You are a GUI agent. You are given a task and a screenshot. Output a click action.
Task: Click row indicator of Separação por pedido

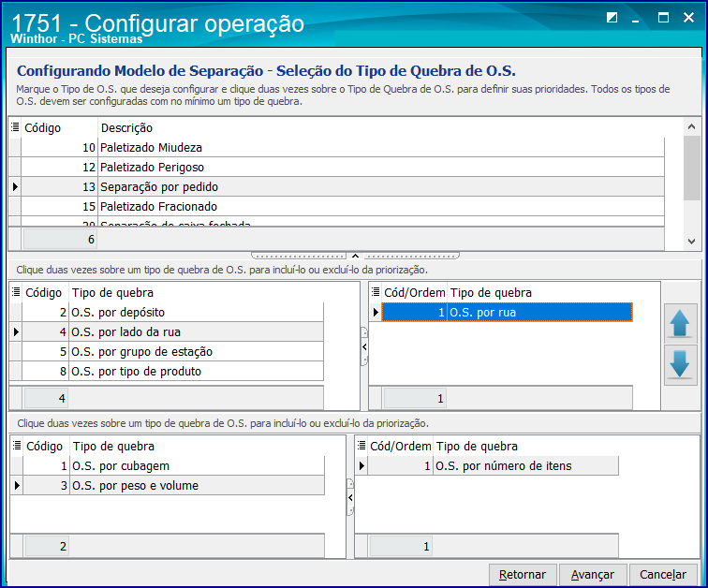click(x=15, y=187)
